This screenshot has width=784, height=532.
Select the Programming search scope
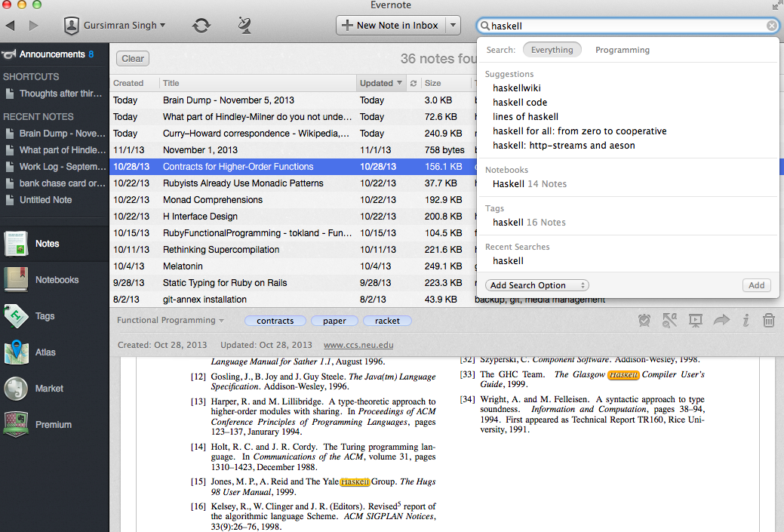(623, 50)
